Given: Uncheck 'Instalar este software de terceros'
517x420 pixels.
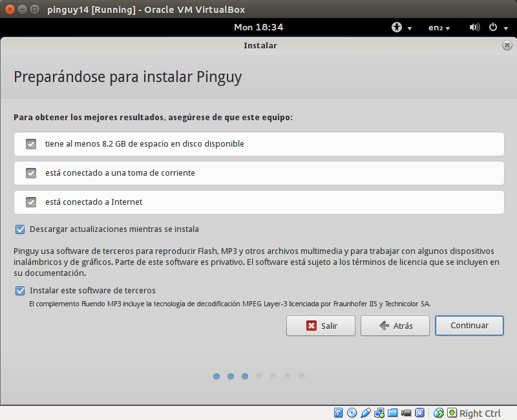Looking at the screenshot, I should 20,290.
